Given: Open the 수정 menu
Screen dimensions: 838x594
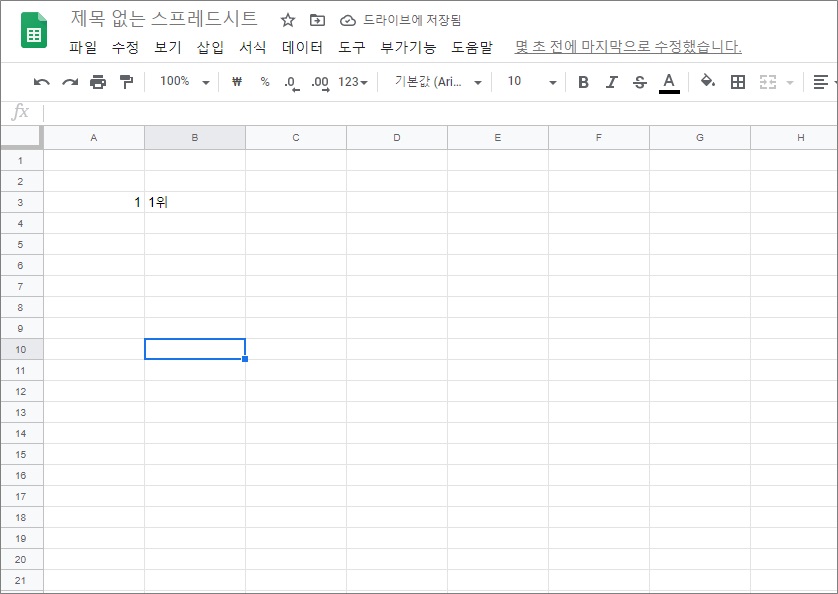Looking at the screenshot, I should pyautogui.click(x=125, y=47).
